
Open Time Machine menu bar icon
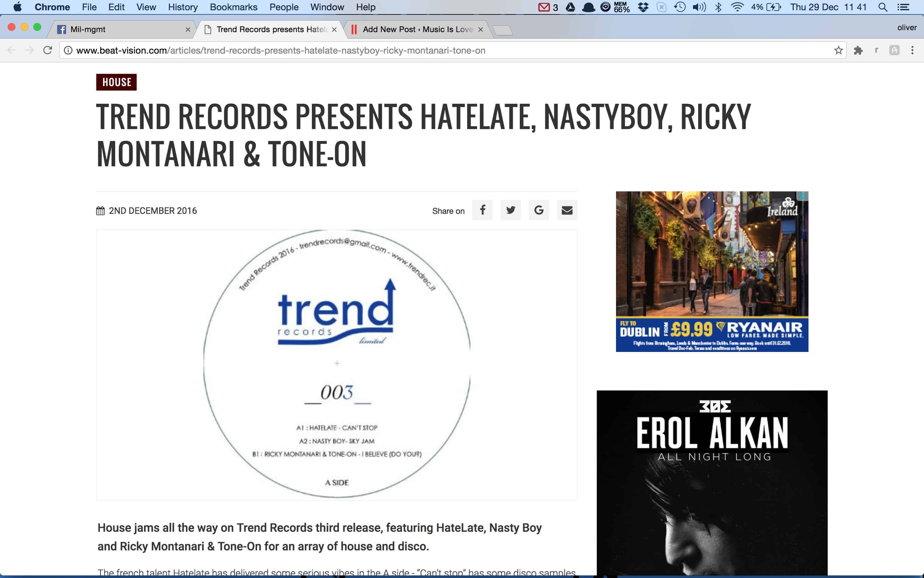pos(680,7)
